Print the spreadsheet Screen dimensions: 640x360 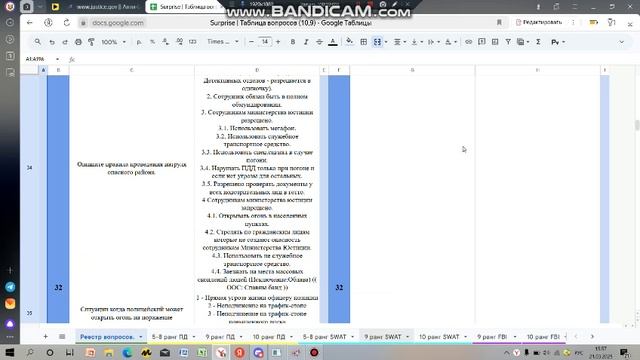(78, 42)
